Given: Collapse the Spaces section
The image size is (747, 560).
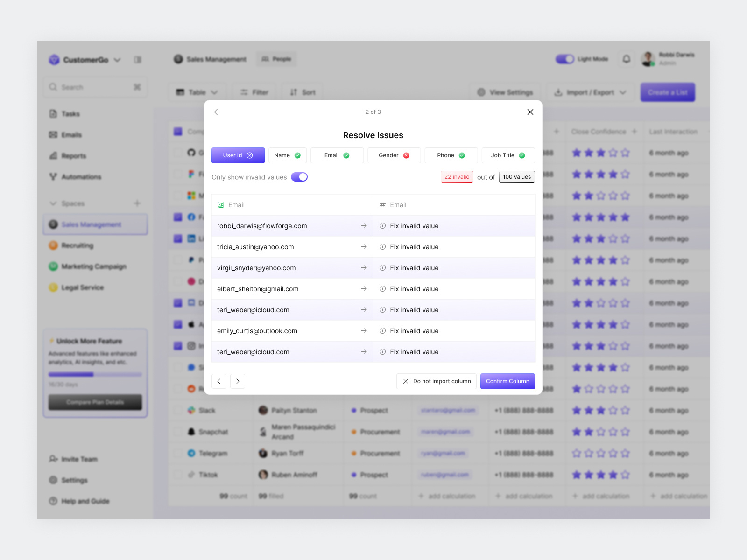Looking at the screenshot, I should [x=53, y=203].
